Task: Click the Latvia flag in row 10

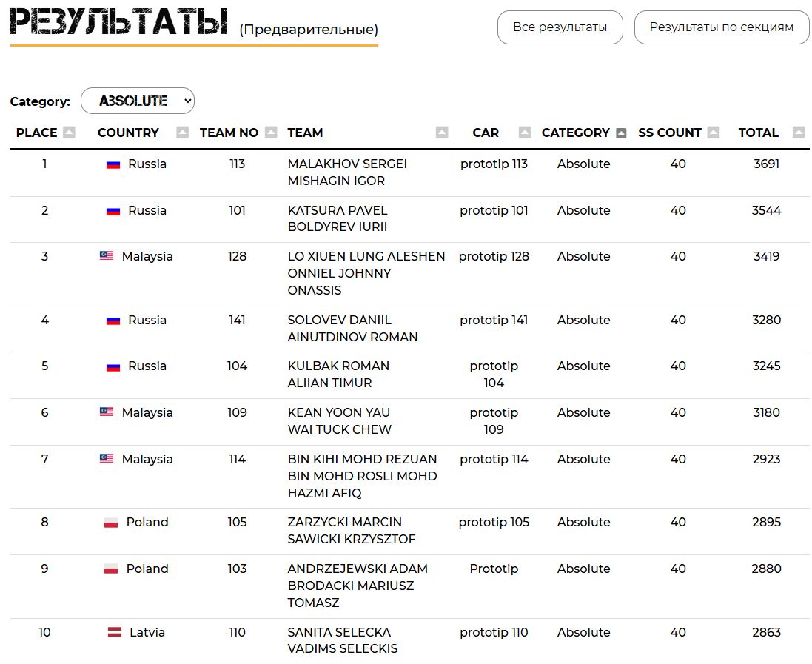Action: click(x=115, y=632)
